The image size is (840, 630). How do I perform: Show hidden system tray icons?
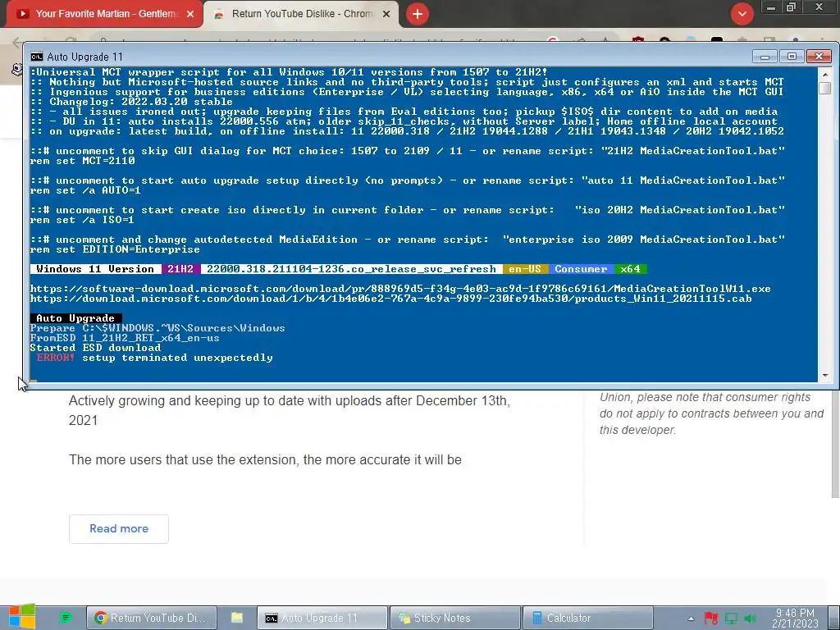(x=691, y=619)
